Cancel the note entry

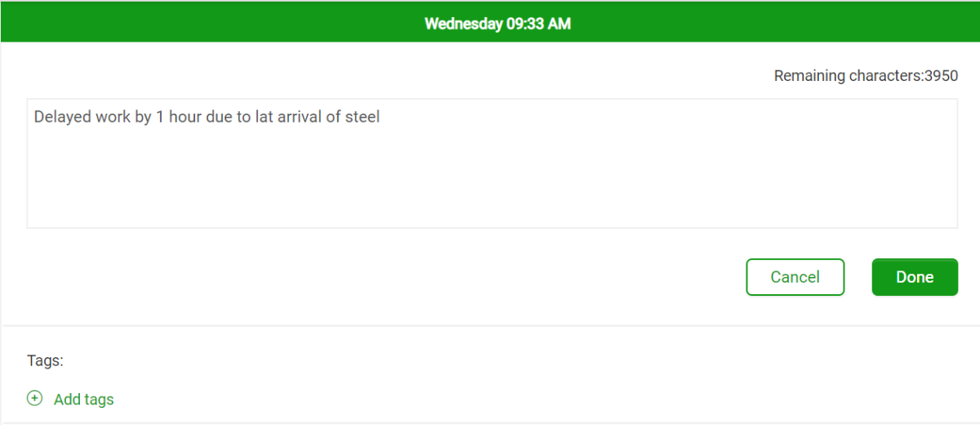[795, 277]
